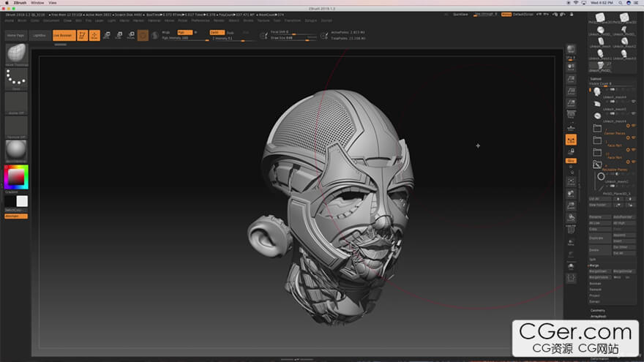Click the MergeDown button
The image size is (644, 362).
coord(599,271)
